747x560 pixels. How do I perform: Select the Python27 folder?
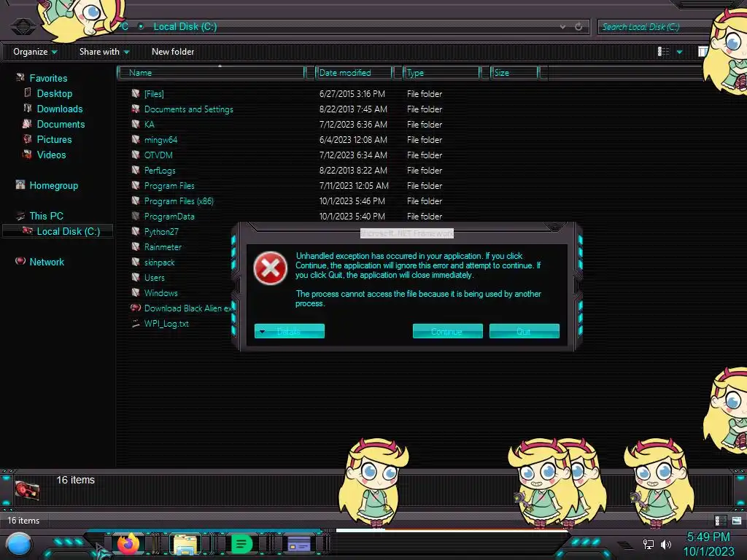pos(161,231)
